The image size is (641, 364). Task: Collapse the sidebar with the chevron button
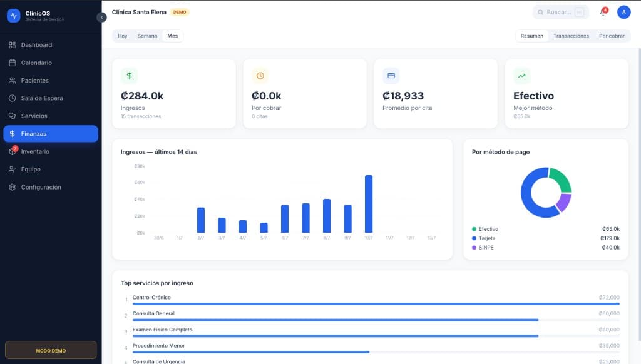pyautogui.click(x=101, y=17)
